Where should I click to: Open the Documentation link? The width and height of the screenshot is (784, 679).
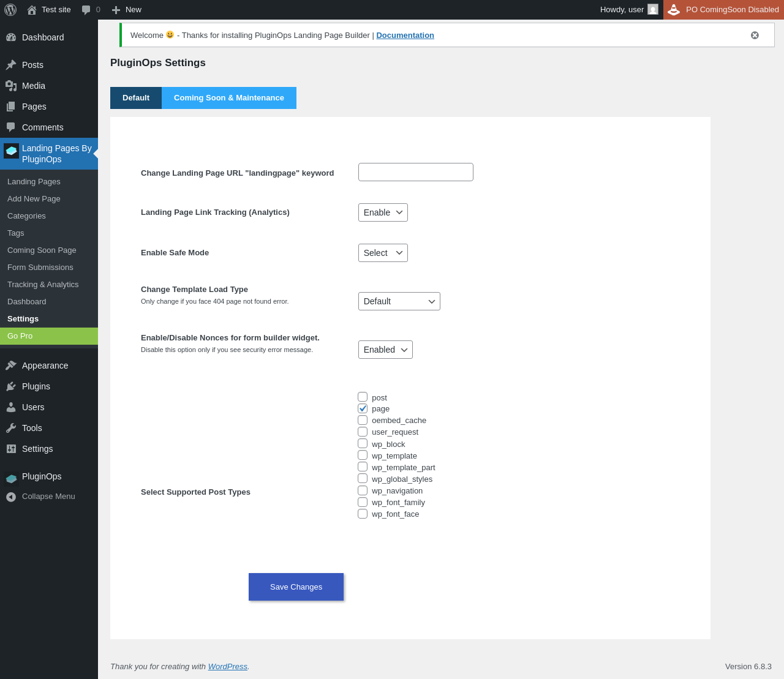pyautogui.click(x=405, y=36)
